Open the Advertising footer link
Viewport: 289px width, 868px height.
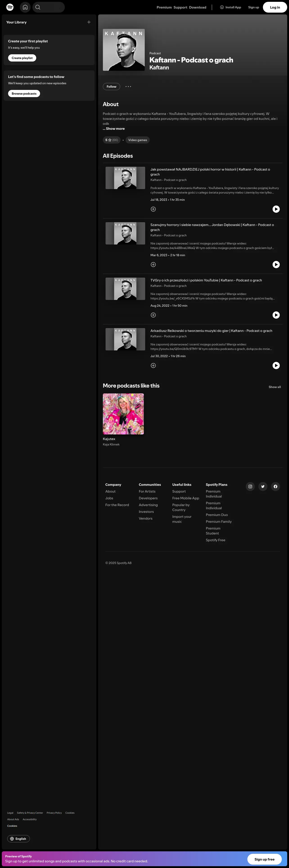pos(148,505)
